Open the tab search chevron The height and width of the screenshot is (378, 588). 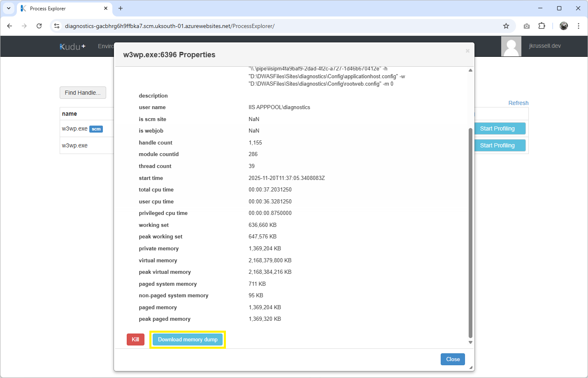click(9, 8)
